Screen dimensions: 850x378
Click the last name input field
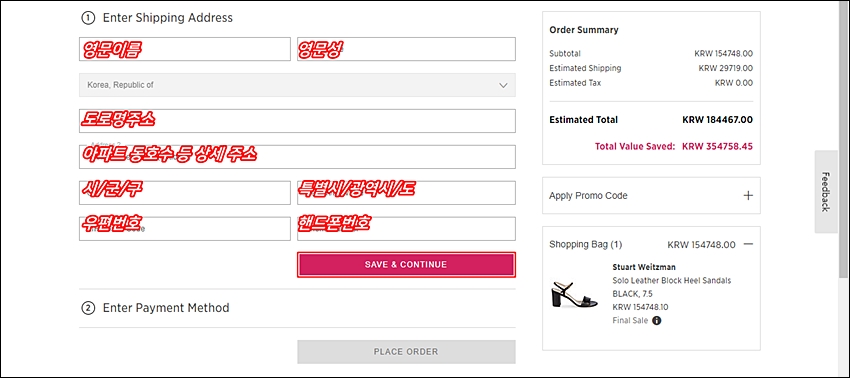(x=406, y=49)
